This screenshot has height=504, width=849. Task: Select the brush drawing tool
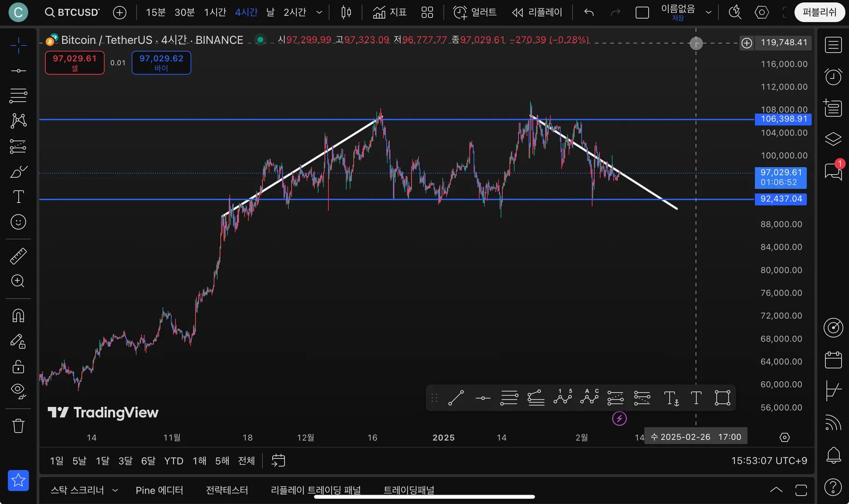[x=18, y=172]
